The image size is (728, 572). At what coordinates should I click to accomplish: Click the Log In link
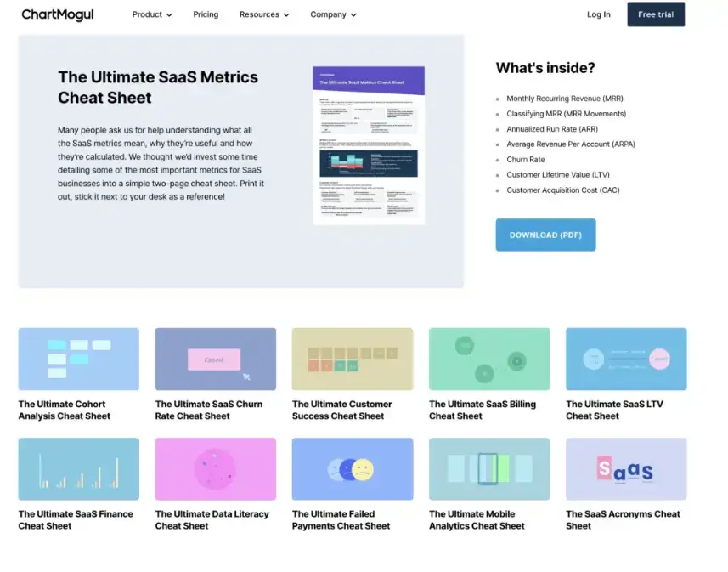[x=598, y=14]
